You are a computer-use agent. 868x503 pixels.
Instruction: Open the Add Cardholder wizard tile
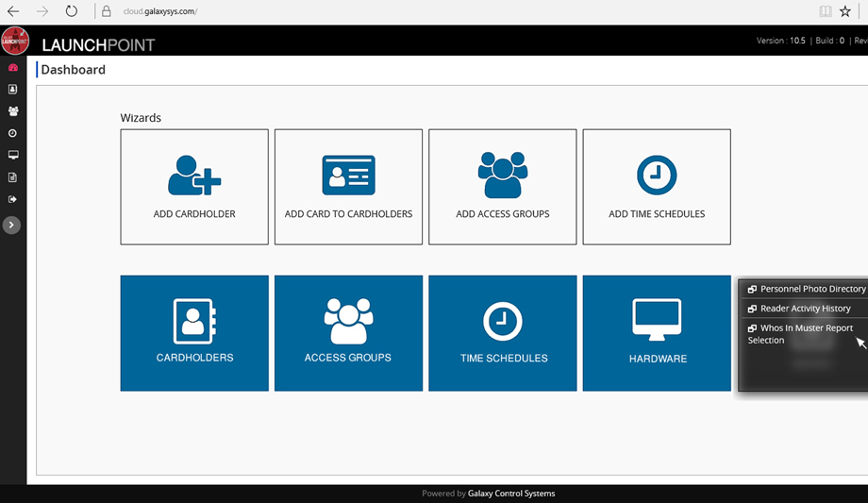[x=194, y=187]
